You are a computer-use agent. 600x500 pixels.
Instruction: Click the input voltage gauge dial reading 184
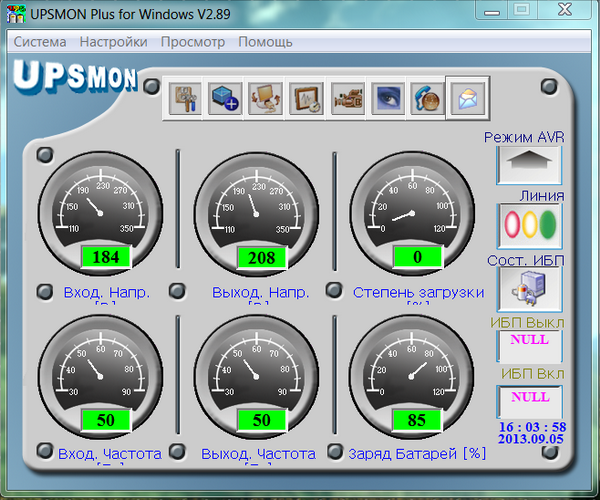[101, 213]
